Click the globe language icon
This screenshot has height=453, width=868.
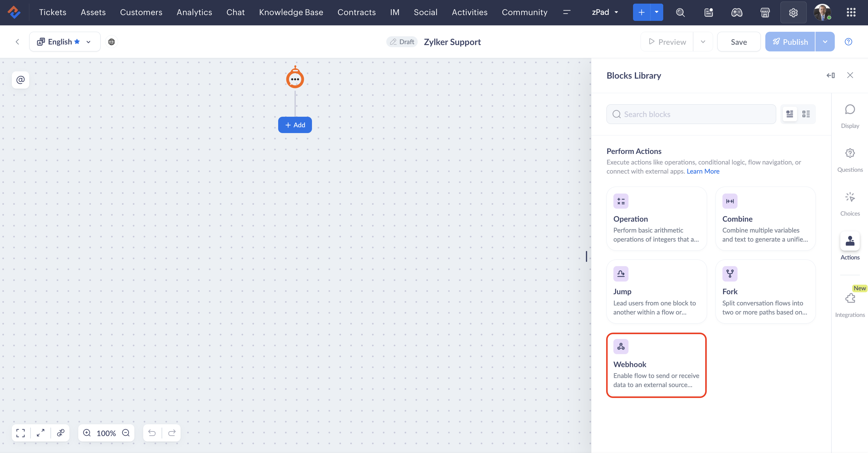(x=111, y=42)
